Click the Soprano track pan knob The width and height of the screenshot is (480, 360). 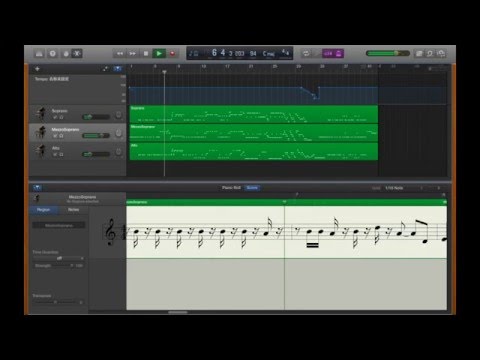point(118,115)
